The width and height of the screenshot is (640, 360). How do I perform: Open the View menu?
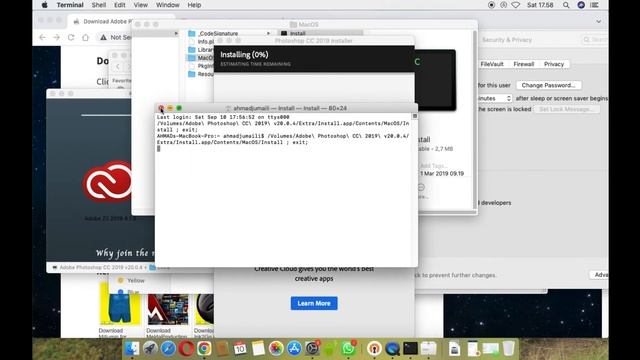pyautogui.click(x=140, y=5)
